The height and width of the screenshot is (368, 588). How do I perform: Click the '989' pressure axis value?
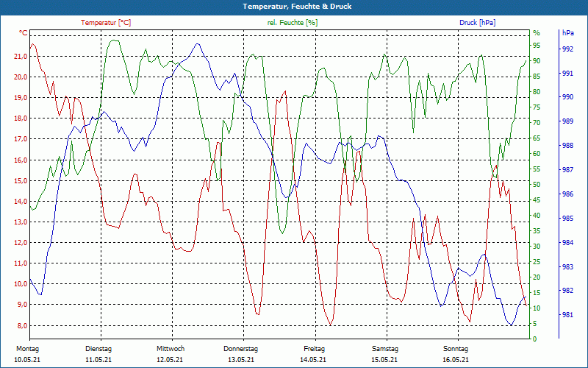click(568, 121)
